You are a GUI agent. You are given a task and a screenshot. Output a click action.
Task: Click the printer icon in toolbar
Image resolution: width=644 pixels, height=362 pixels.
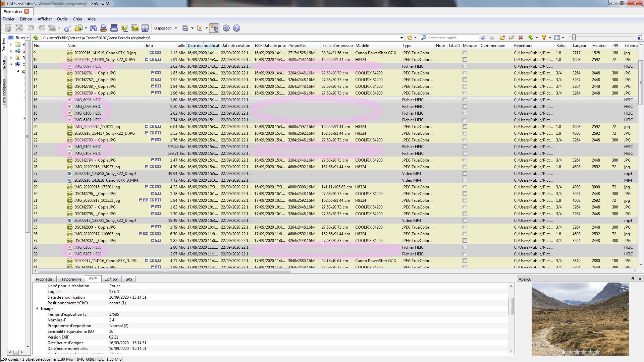point(104,28)
